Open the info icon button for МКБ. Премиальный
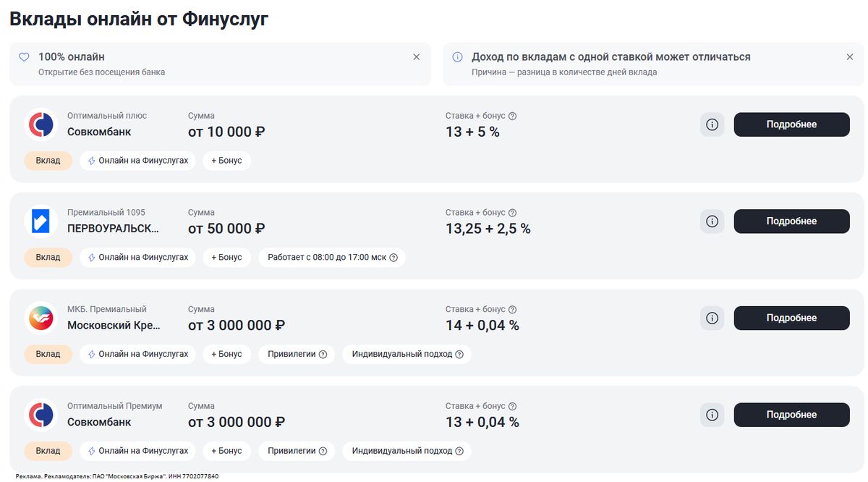This screenshot has height=482, width=868. (x=712, y=318)
